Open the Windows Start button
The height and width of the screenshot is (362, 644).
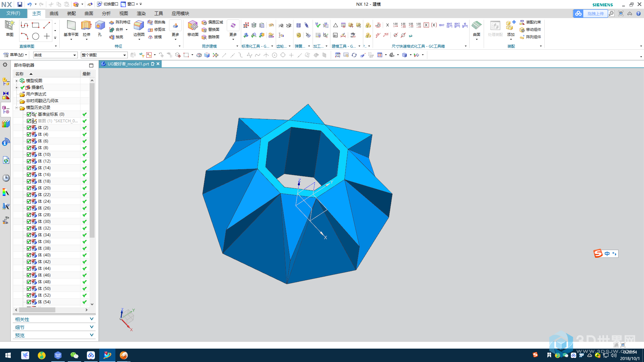pyautogui.click(x=8, y=355)
